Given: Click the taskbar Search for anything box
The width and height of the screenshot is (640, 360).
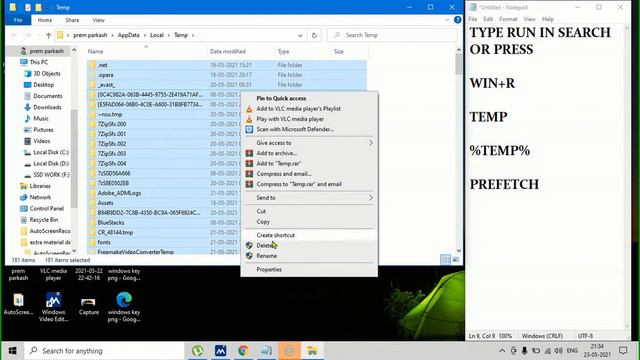Looking at the screenshot, I should click(x=104, y=351).
